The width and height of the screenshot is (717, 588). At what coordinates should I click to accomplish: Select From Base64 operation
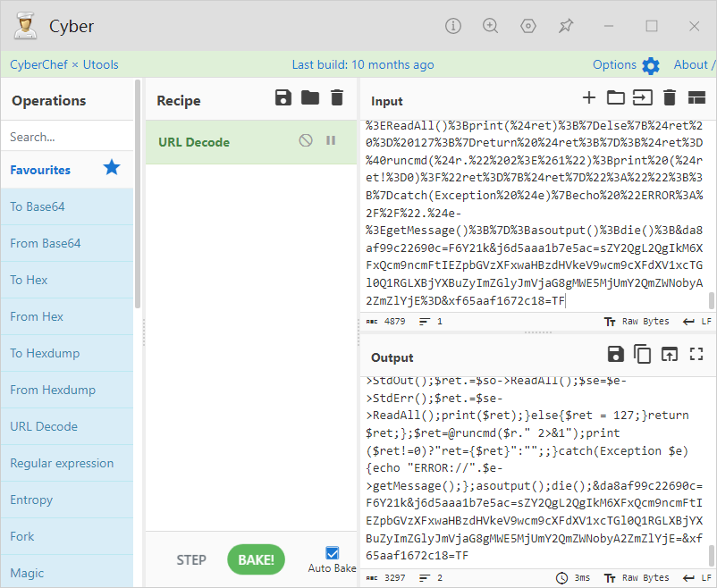pyautogui.click(x=67, y=243)
